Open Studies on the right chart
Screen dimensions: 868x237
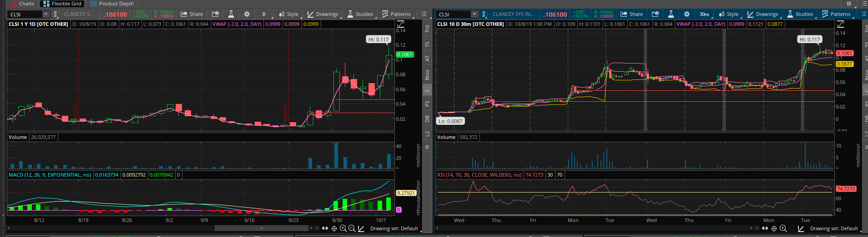tap(800, 14)
